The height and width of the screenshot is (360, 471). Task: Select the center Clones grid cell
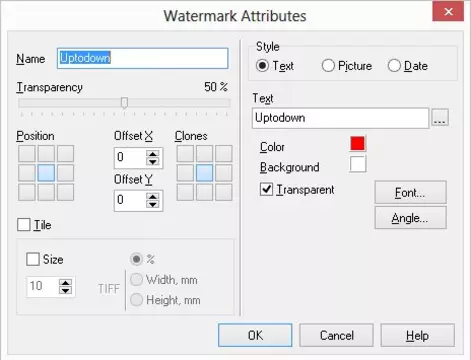point(204,173)
